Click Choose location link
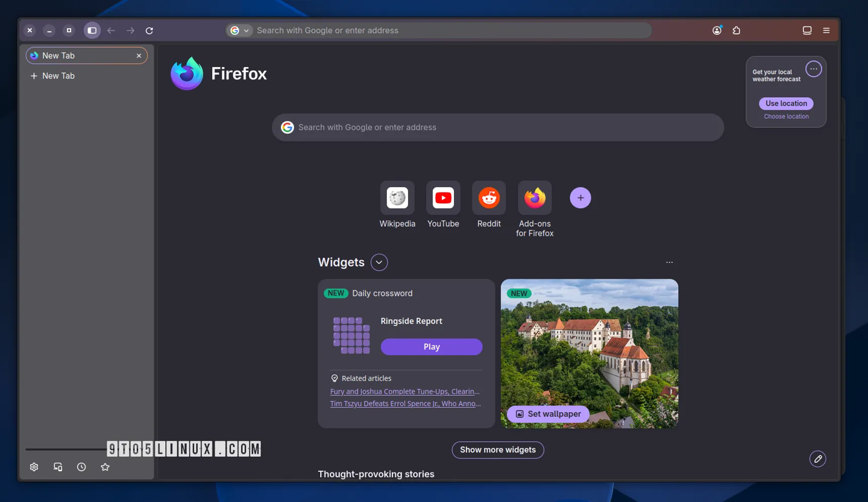The height and width of the screenshot is (502, 868). [786, 116]
